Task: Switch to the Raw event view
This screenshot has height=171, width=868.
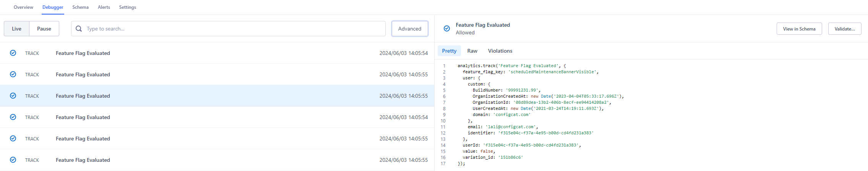Action: (472, 51)
